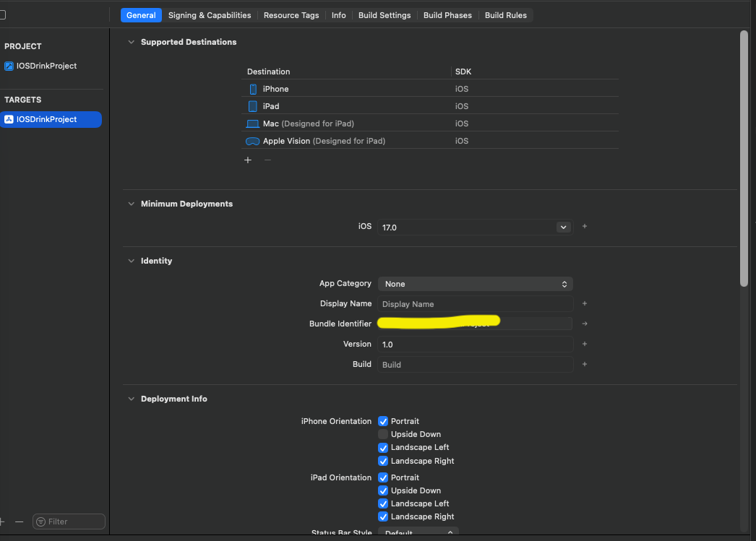The height and width of the screenshot is (541, 756).
Task: Click minus button at sidebar bottom
Action: pos(20,521)
